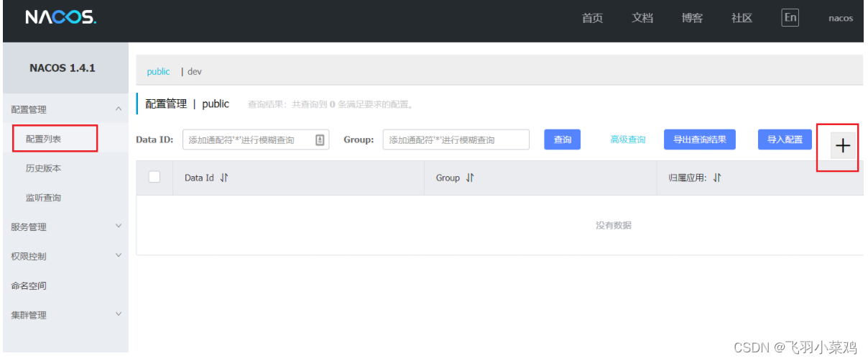Screen dimensions: 868x361
Task: Create a new configuration with plus button
Action: [x=842, y=146]
